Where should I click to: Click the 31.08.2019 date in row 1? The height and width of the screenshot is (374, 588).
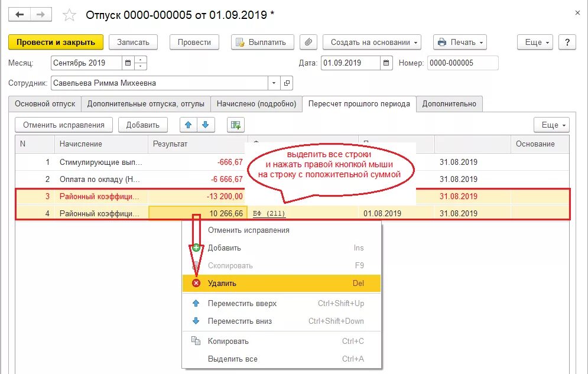point(458,162)
